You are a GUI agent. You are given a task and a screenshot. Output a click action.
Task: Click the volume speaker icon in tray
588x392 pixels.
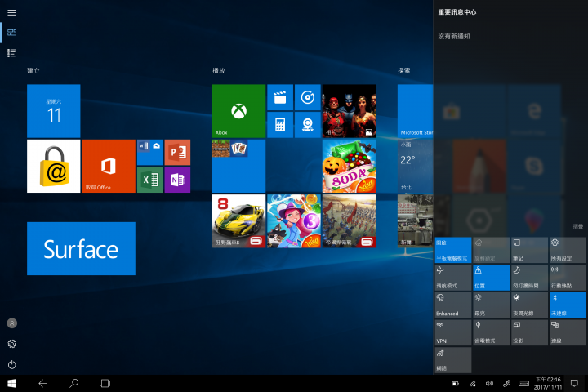(x=489, y=383)
